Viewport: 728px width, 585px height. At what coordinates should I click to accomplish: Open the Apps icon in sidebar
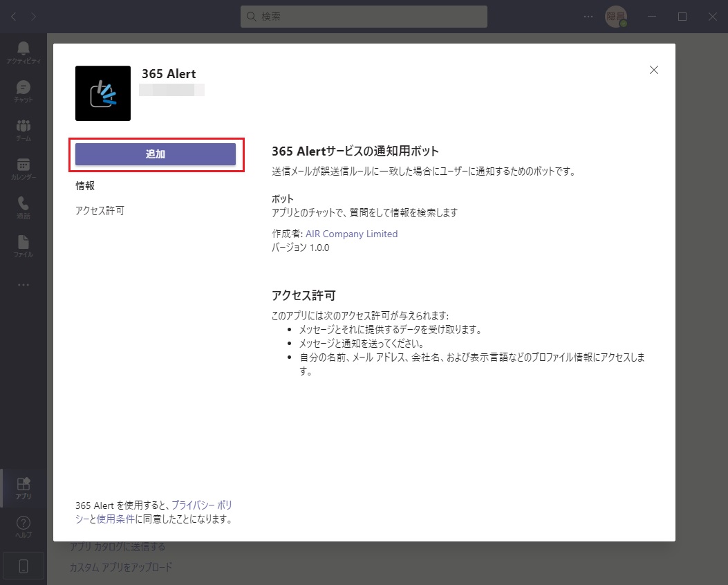24,488
